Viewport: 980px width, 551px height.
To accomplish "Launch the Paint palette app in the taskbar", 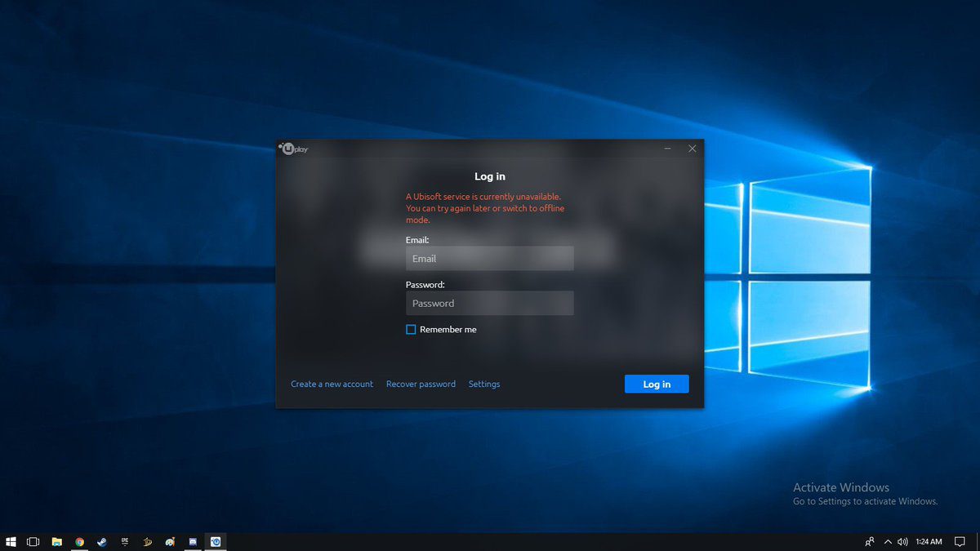I will 170,541.
